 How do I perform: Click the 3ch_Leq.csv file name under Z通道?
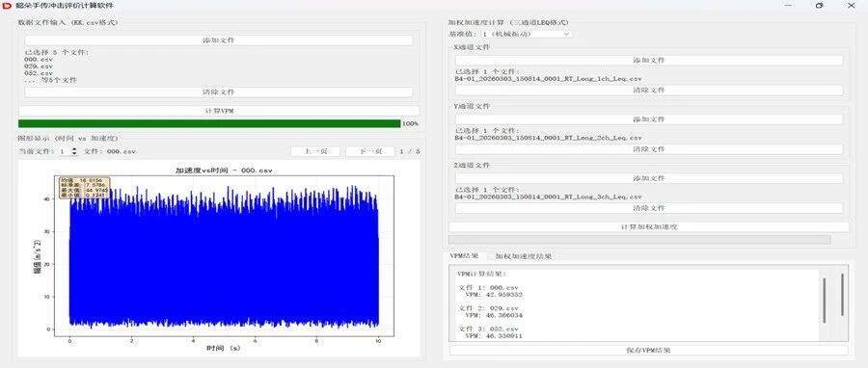point(548,197)
